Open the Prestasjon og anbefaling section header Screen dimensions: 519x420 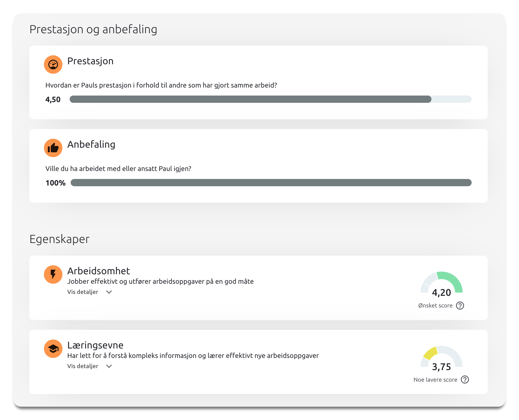[93, 29]
